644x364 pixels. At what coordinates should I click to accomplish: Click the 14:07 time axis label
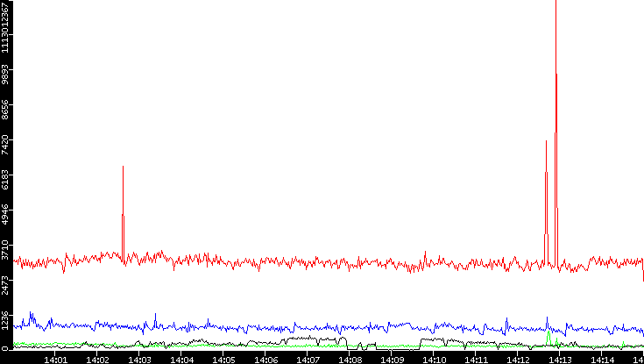pyautogui.click(x=308, y=360)
